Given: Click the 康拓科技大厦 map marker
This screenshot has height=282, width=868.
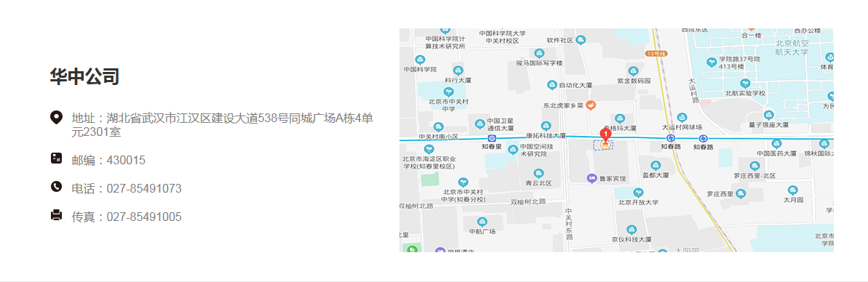Looking at the screenshot, I should pos(546,126).
